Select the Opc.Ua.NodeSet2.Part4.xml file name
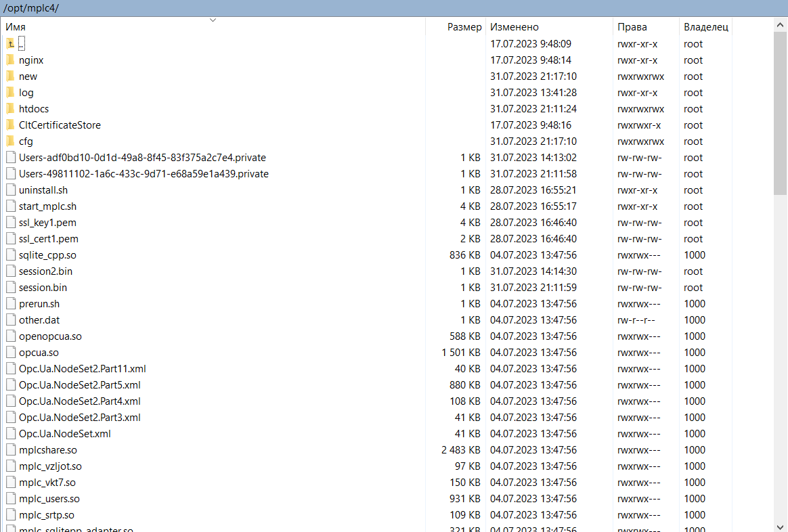The image size is (788, 532). point(80,401)
